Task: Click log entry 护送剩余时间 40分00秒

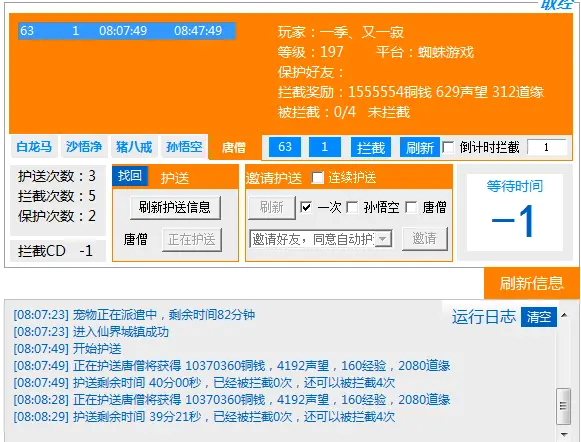Action: 204,383
